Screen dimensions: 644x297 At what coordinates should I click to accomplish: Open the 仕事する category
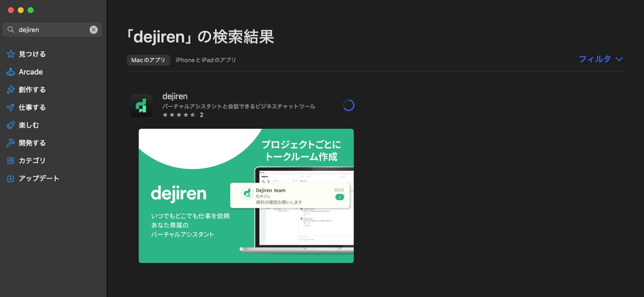(x=32, y=107)
